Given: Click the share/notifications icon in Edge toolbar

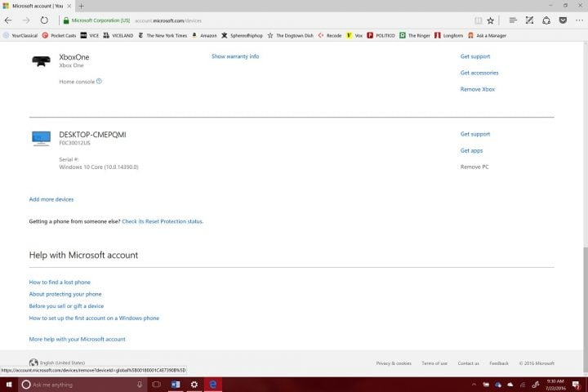Looking at the screenshot, I should (546, 20).
